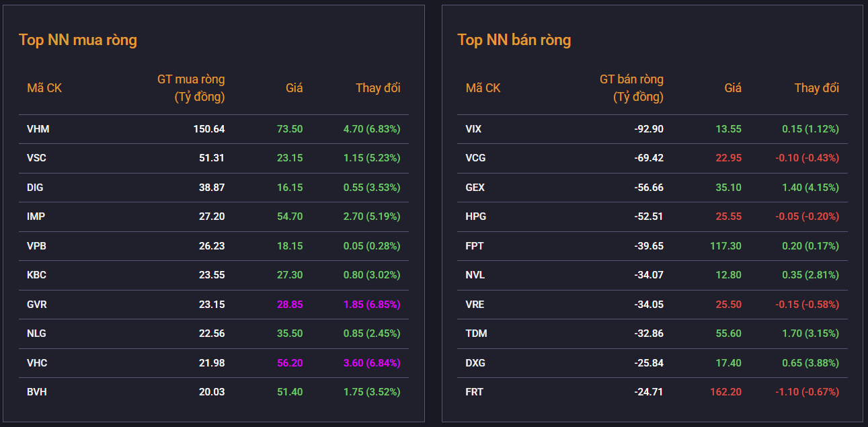This screenshot has height=427, width=868.
Task: Open the HPG ticker row
Action: pyautogui.click(x=475, y=217)
